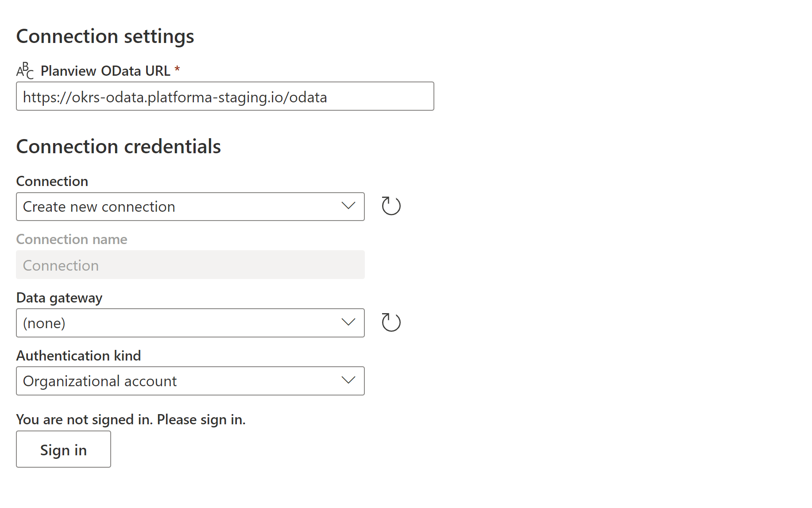Click the chevron on the Connection dropdown
Viewport: 812px width, 508px height.
[348, 206]
